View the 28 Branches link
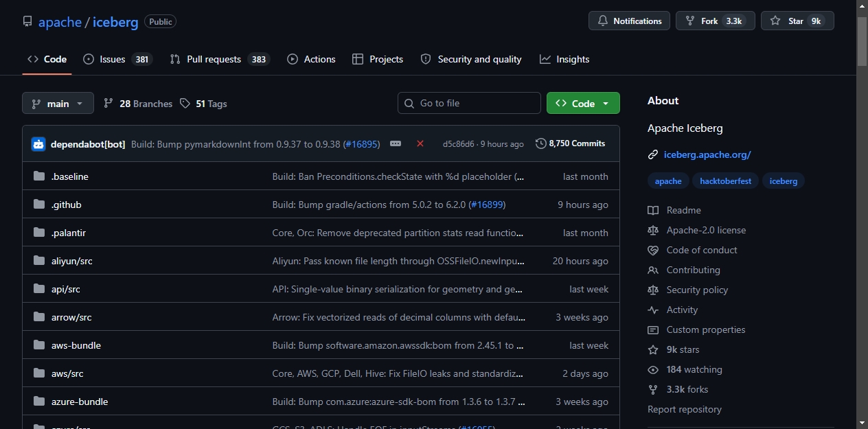Screen dimensions: 868x429 138,104
